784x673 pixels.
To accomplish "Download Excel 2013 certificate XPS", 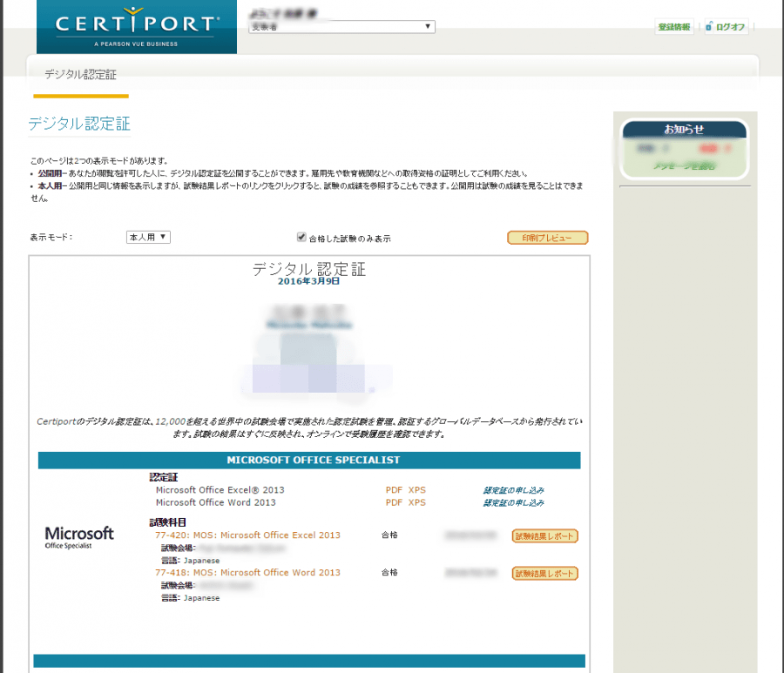I will coord(417,489).
